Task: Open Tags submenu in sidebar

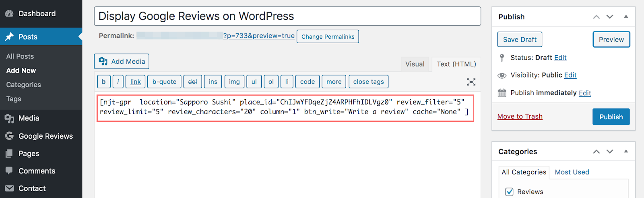Action: coord(14,99)
